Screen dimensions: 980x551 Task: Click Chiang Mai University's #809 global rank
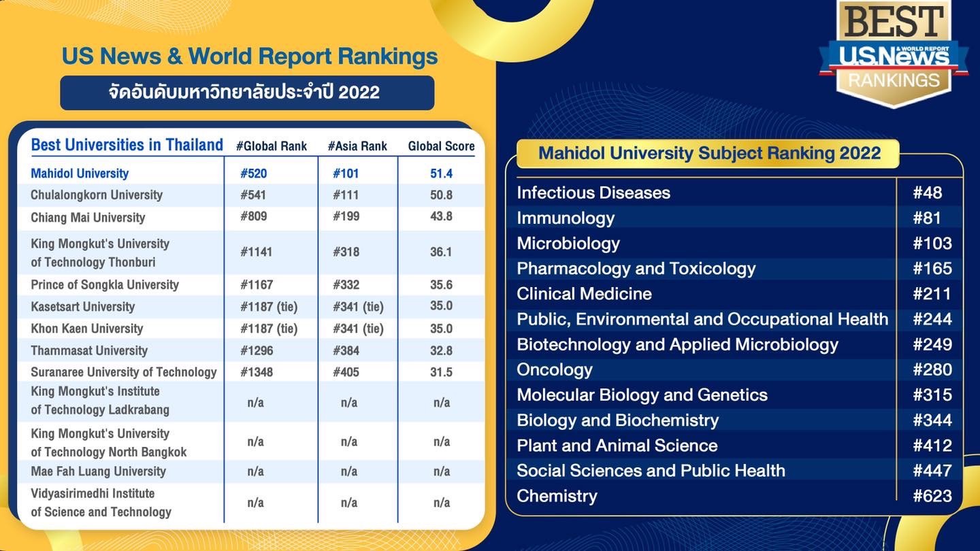pyautogui.click(x=253, y=217)
